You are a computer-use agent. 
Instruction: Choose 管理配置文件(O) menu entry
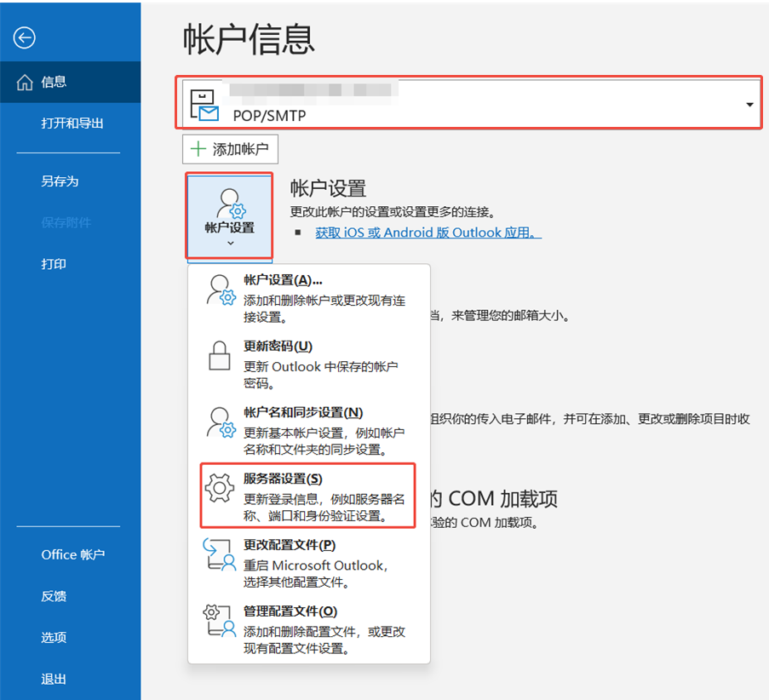pos(309,628)
